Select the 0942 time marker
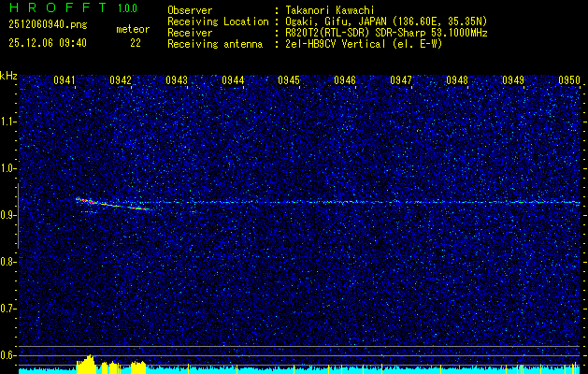Viewport: 588px width, 374px height. pyautogui.click(x=121, y=81)
